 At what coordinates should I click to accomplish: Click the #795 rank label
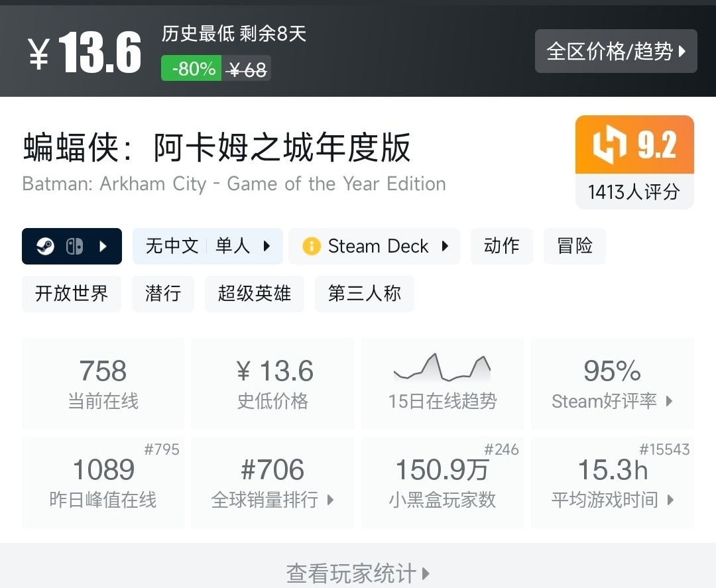click(162, 449)
